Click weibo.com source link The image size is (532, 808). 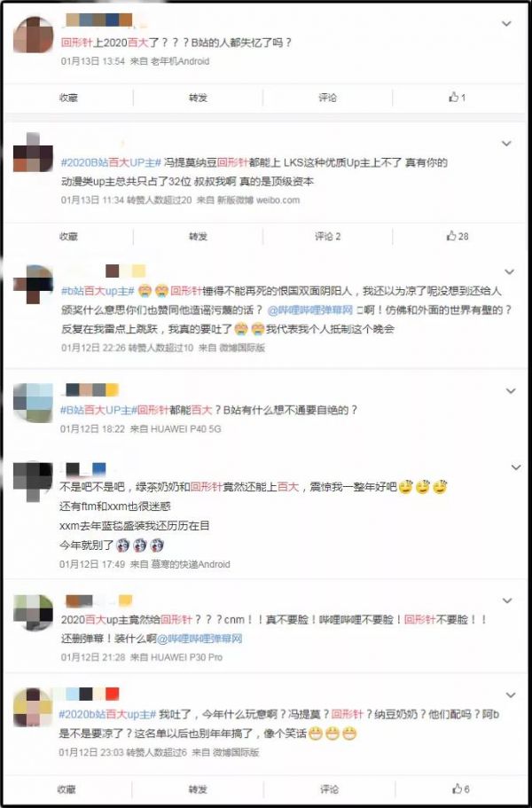[278, 200]
